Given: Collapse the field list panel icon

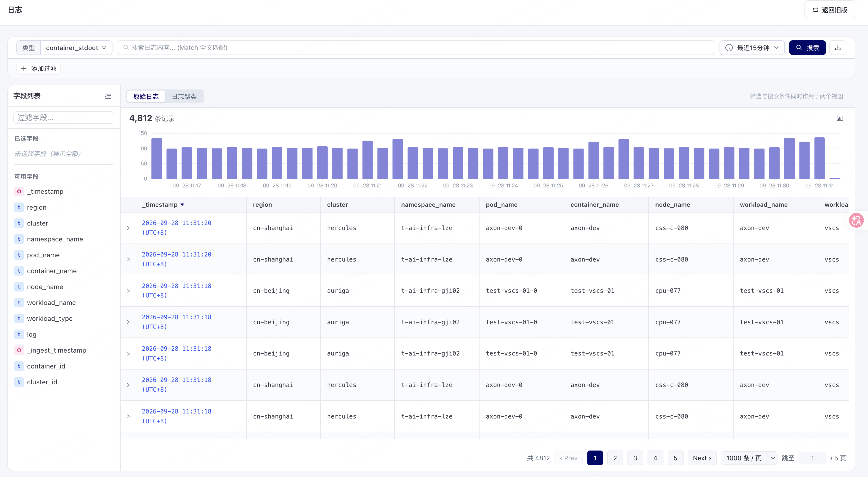Looking at the screenshot, I should 108,96.
